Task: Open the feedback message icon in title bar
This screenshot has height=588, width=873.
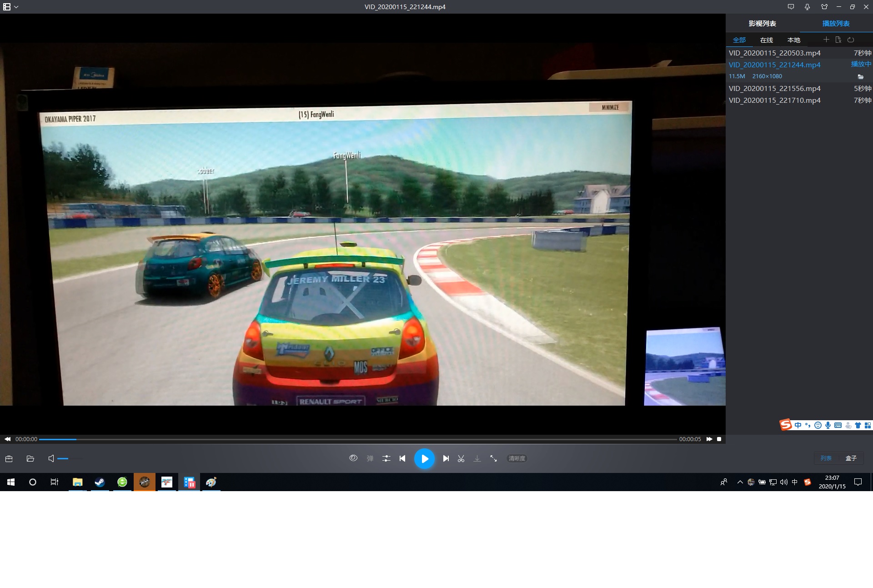Action: click(x=791, y=7)
